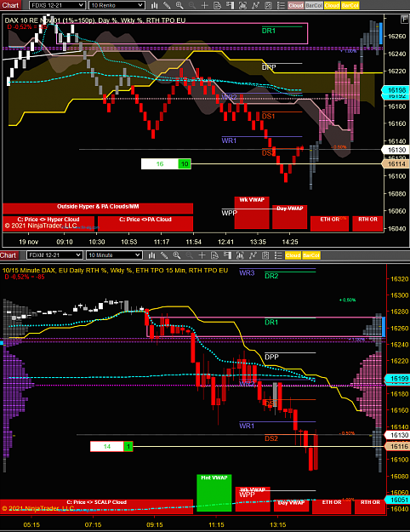Open Data Box icon in top chart

218,5
